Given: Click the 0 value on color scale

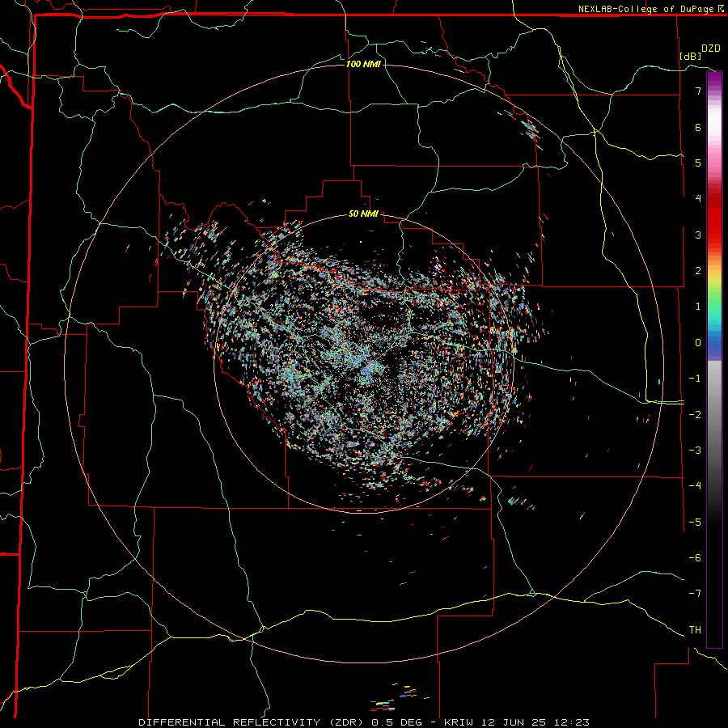Looking at the screenshot, I should 698,343.
